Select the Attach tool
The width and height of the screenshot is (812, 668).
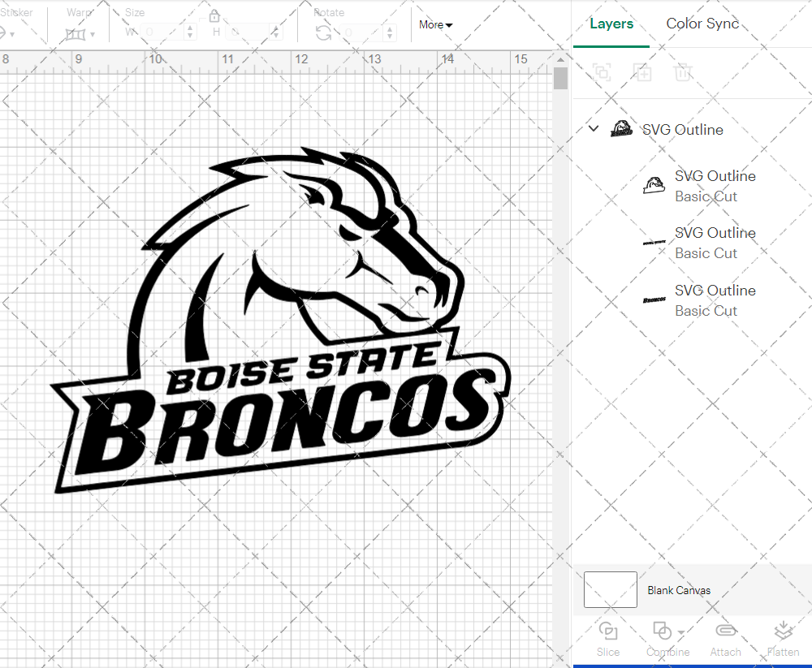pyautogui.click(x=725, y=639)
